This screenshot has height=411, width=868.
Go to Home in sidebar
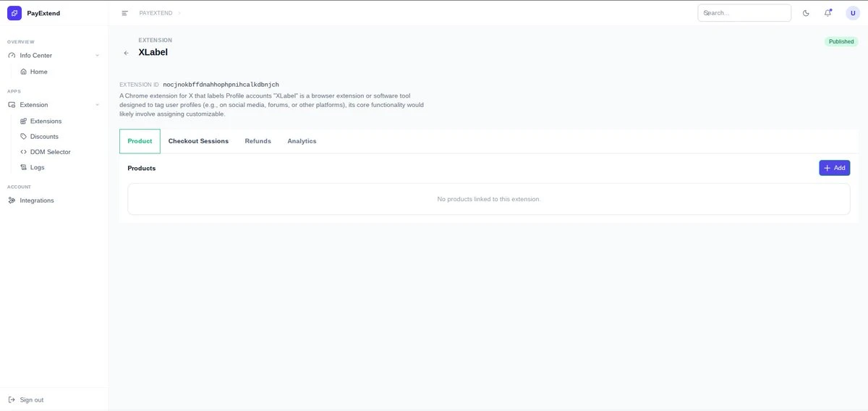[x=38, y=72]
